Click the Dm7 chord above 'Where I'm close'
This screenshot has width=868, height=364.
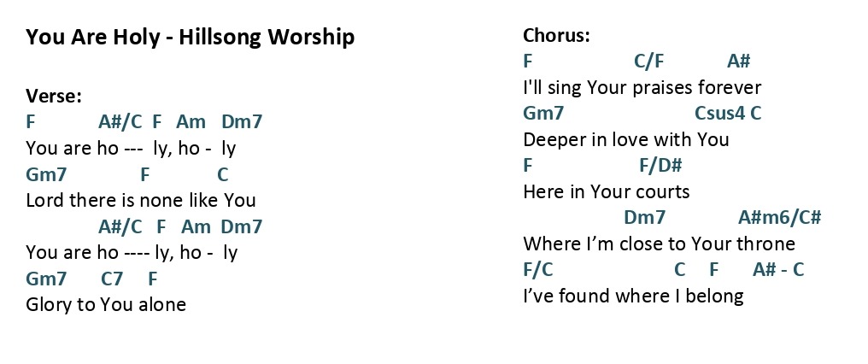[x=644, y=217]
